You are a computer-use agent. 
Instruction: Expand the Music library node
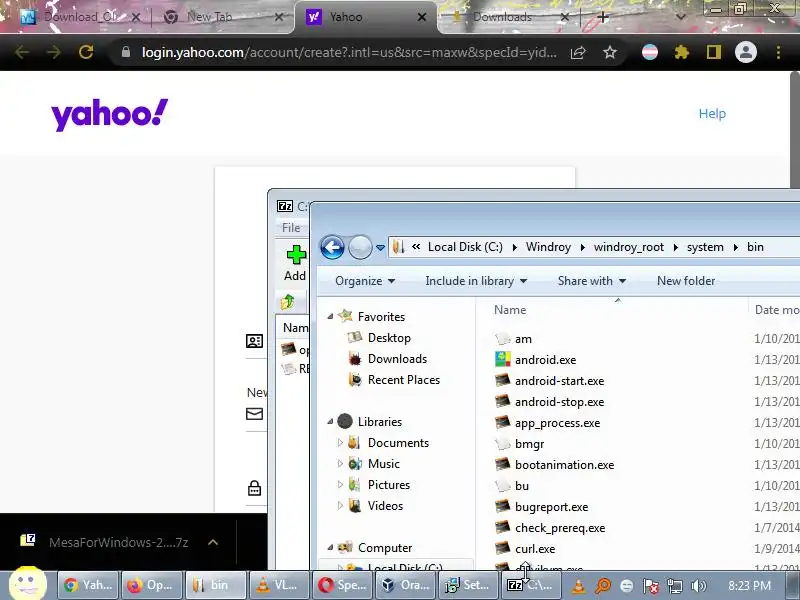pyautogui.click(x=340, y=464)
